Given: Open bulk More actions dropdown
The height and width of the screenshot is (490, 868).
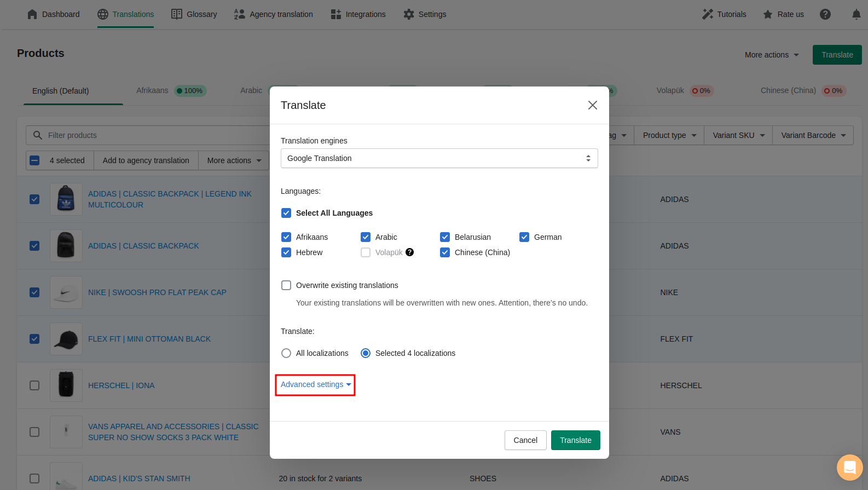Looking at the screenshot, I should [x=234, y=160].
